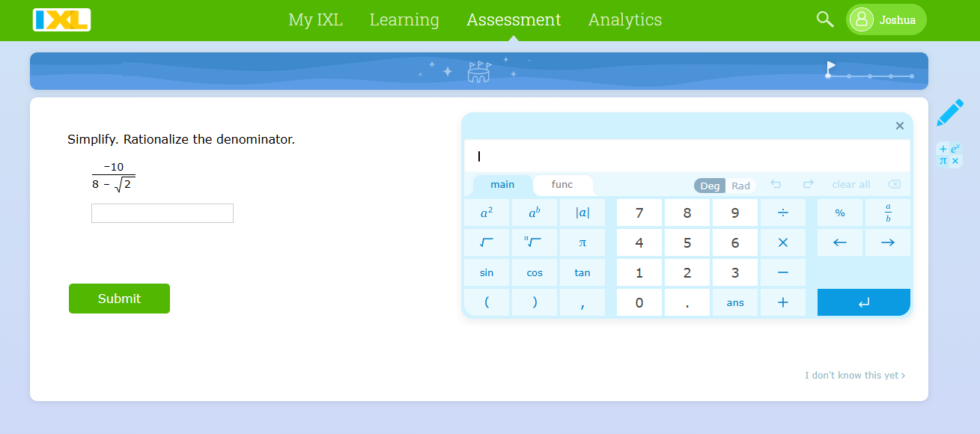Open the Joshua account menu
The image size is (980, 434).
click(x=886, y=19)
